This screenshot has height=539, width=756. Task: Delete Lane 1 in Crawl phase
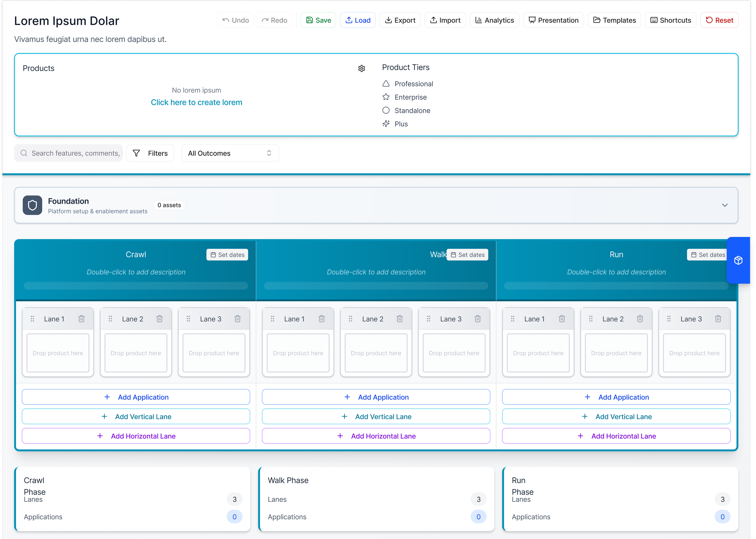[81, 319]
